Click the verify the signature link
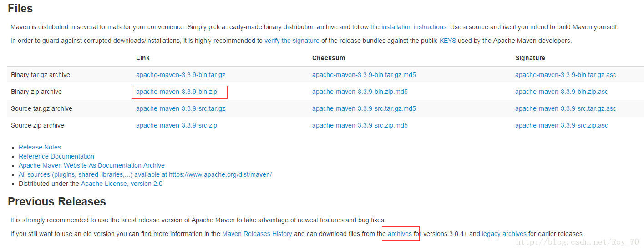 pyautogui.click(x=292, y=41)
